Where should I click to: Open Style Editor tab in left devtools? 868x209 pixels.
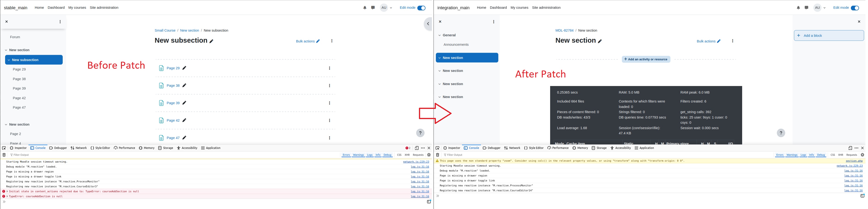[x=100, y=148]
